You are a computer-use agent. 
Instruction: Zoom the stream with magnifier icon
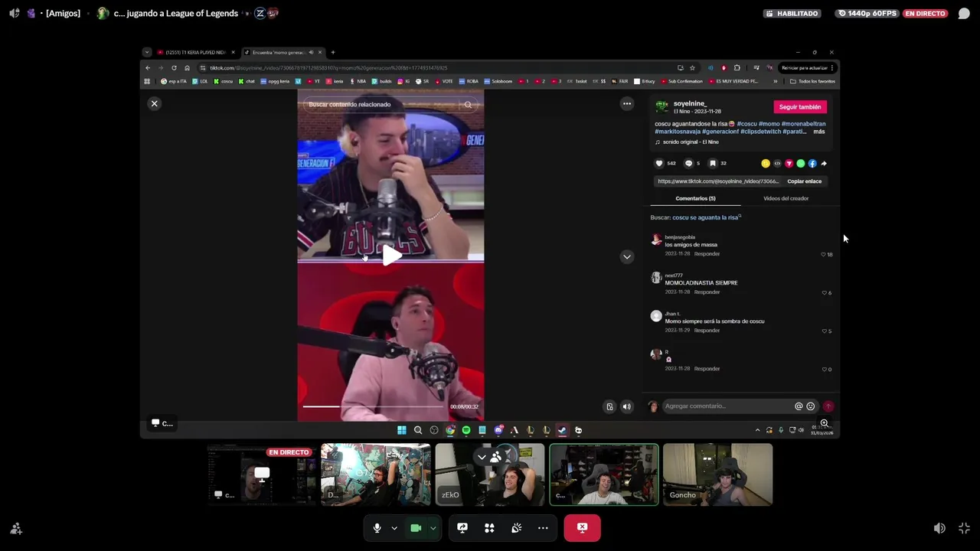[825, 423]
